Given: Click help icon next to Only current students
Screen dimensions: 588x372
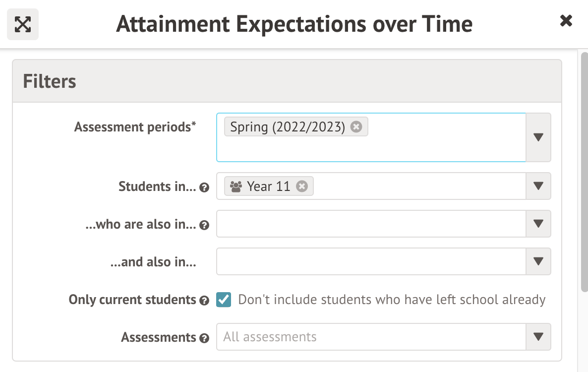Looking at the screenshot, I should [x=204, y=301].
